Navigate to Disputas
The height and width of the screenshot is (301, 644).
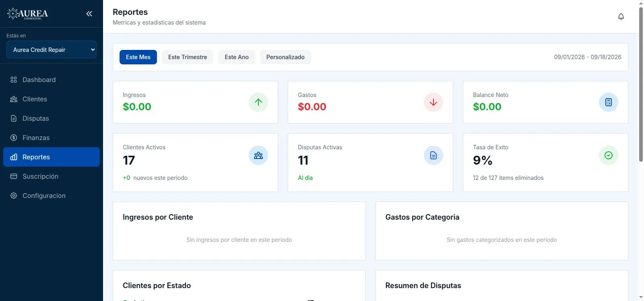52,118
